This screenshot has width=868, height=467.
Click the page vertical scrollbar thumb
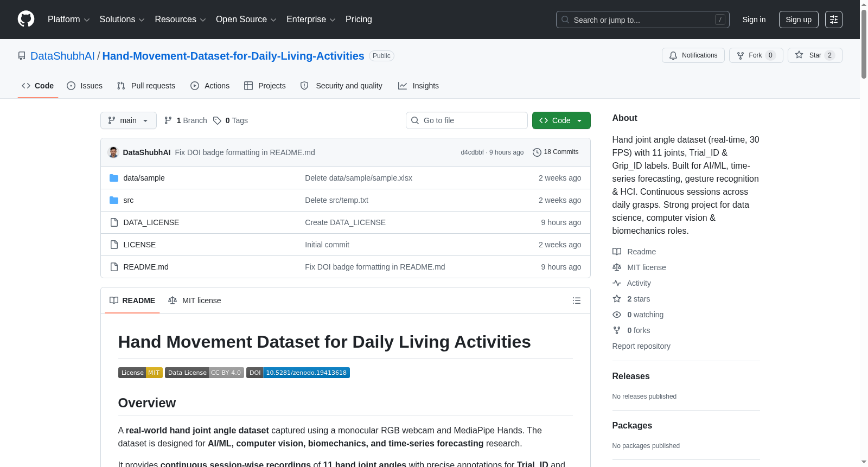click(x=864, y=43)
